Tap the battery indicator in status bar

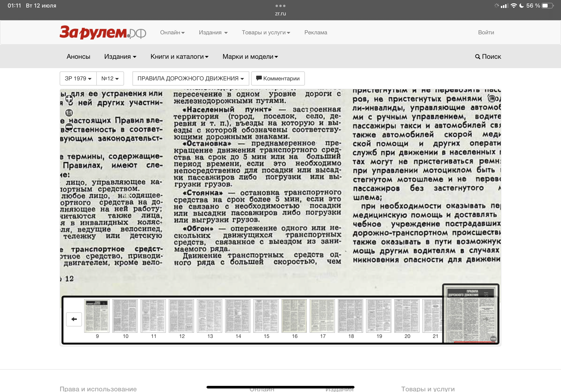pyautogui.click(x=548, y=6)
